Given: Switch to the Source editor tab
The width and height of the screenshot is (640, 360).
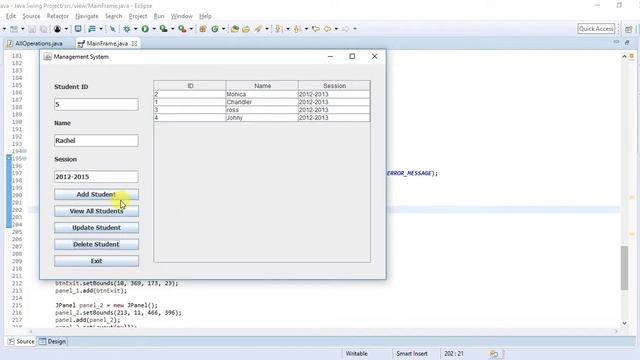Looking at the screenshot, I should coord(21,341).
